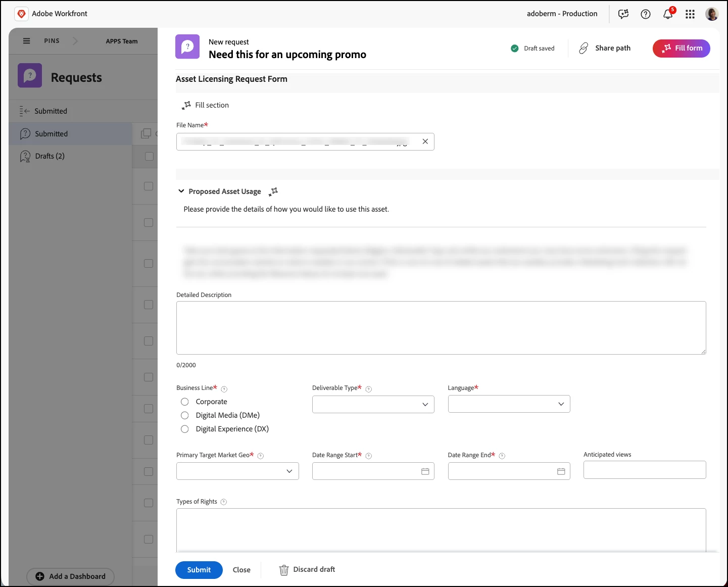Viewport: 728px width, 587px height.
Task: Click the purple New request icon
Action: 187,47
